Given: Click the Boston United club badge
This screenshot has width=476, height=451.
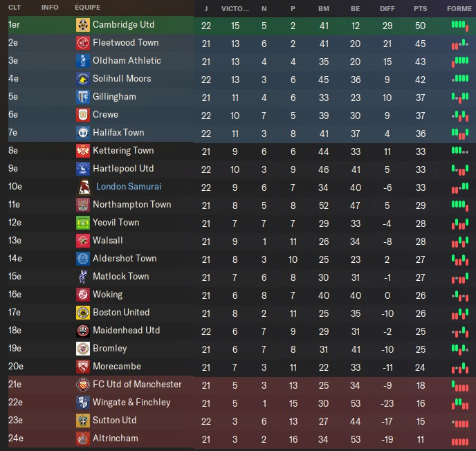Looking at the screenshot, I should [82, 313].
